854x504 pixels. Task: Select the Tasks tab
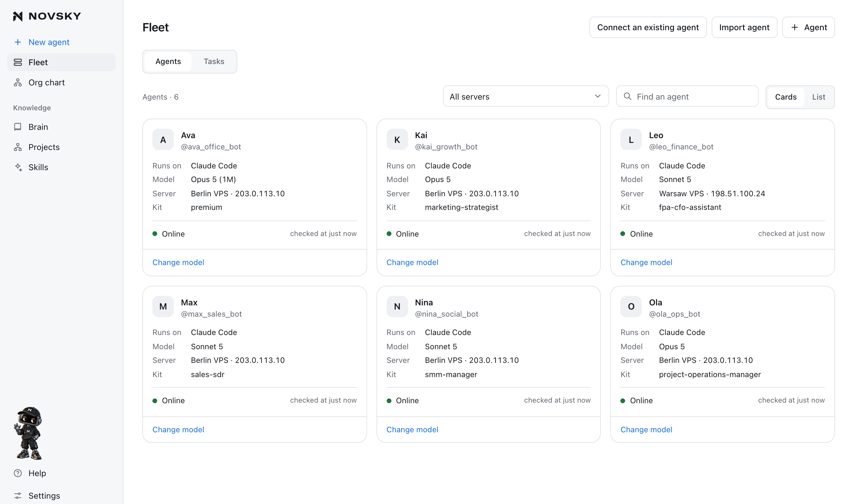coord(214,61)
